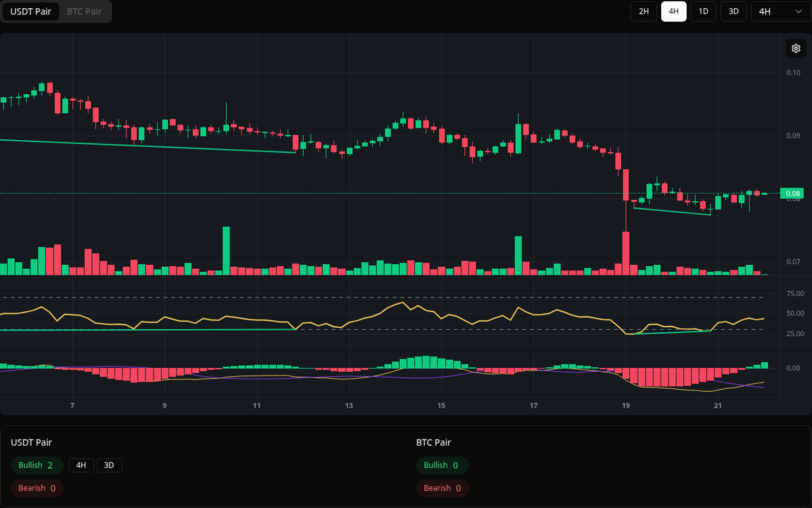Select the 1D timeframe
Screen dimensions: 812x508
pyautogui.click(x=703, y=12)
